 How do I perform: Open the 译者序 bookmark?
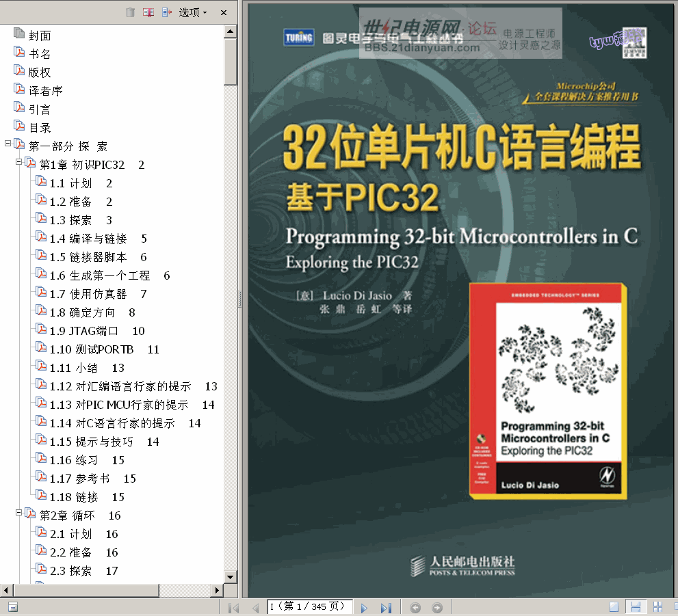(x=45, y=91)
